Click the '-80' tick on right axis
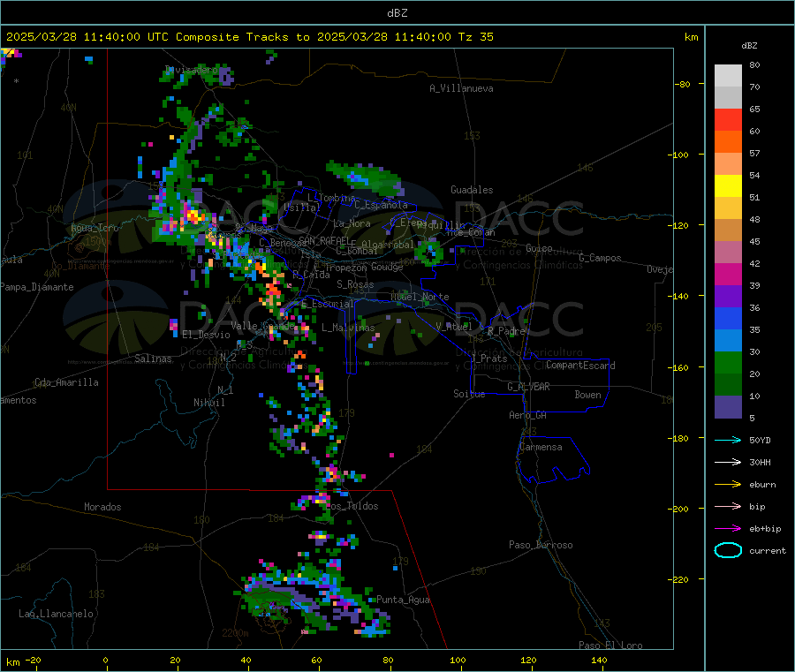This screenshot has width=795, height=672. click(682, 84)
